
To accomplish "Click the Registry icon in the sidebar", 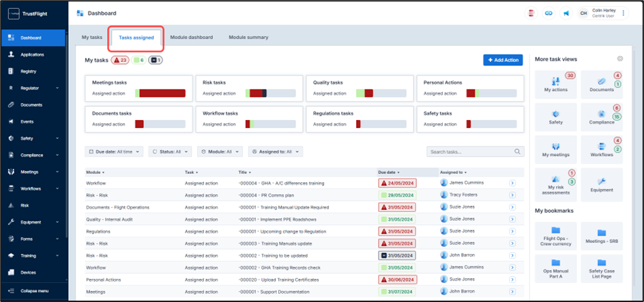I will pyautogui.click(x=12, y=71).
